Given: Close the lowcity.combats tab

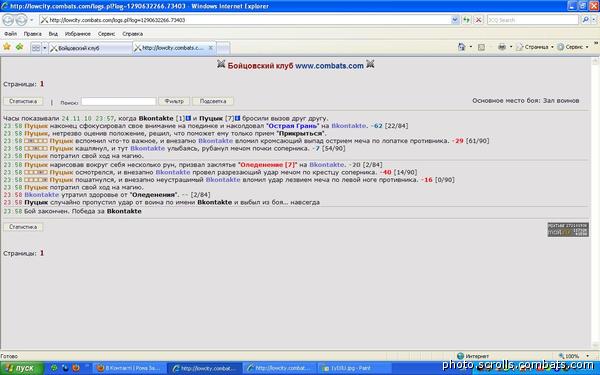Looking at the screenshot, I should coord(210,48).
